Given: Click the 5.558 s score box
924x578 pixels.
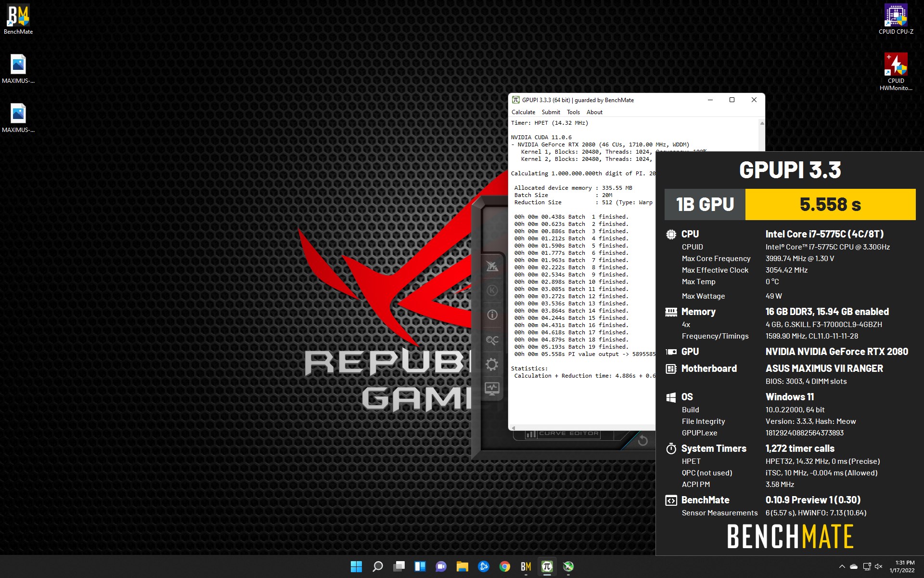Looking at the screenshot, I should coord(830,204).
